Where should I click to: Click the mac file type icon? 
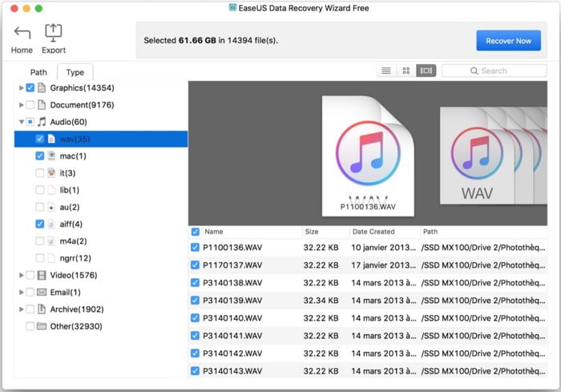pyautogui.click(x=51, y=156)
